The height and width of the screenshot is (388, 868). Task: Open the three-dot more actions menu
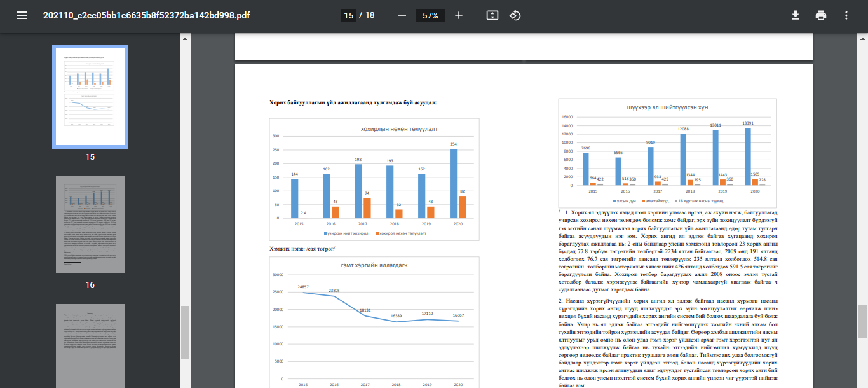(x=846, y=15)
